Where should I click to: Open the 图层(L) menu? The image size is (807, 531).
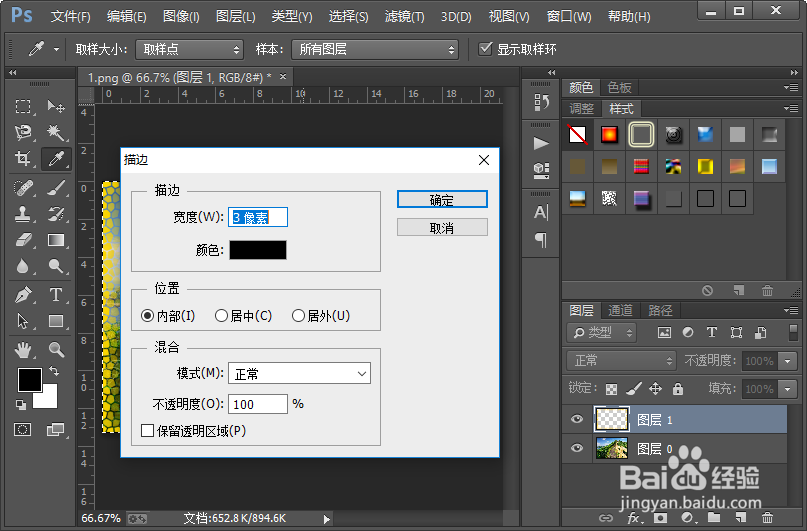point(235,16)
